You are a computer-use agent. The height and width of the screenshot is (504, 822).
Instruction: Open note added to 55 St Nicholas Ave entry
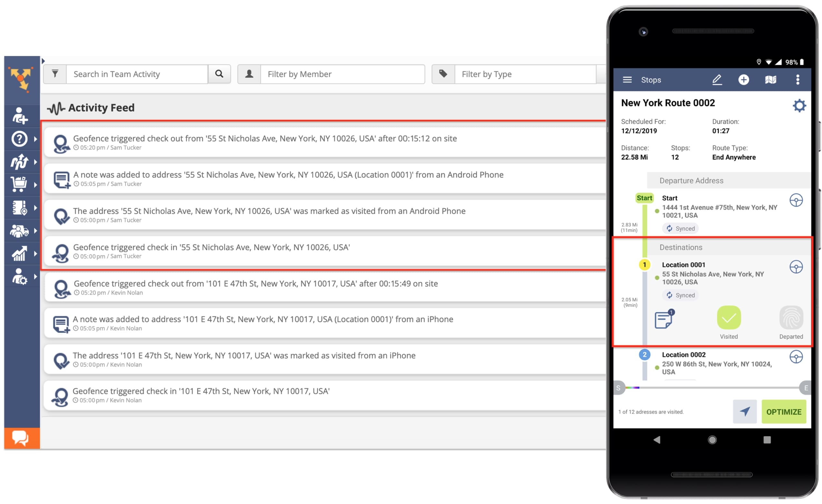tap(325, 179)
